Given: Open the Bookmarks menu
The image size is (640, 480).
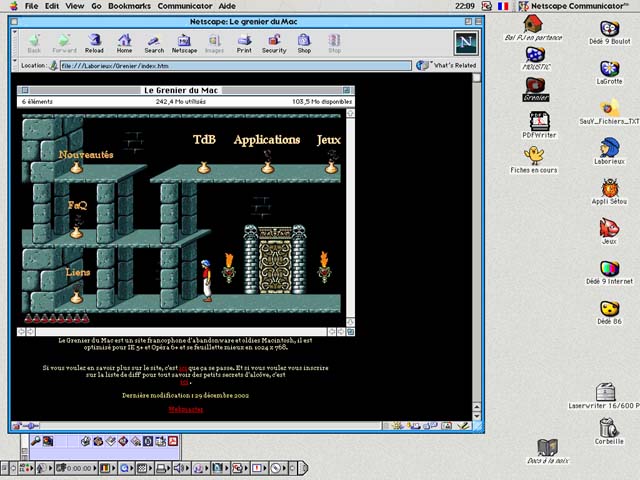Looking at the screenshot, I should 129,6.
